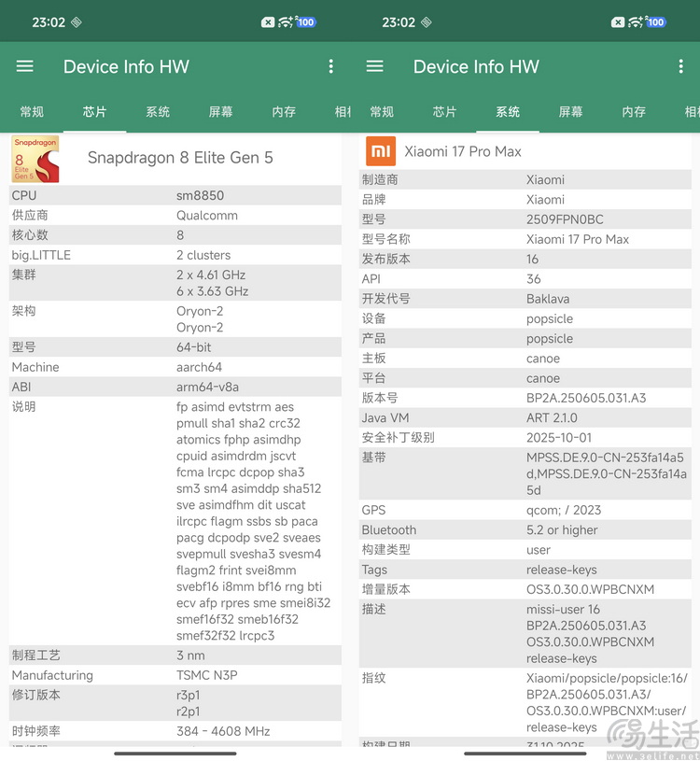Tap the 制程工艺 3 nm row
Image resolution: width=700 pixels, height=761 pixels.
[175, 655]
